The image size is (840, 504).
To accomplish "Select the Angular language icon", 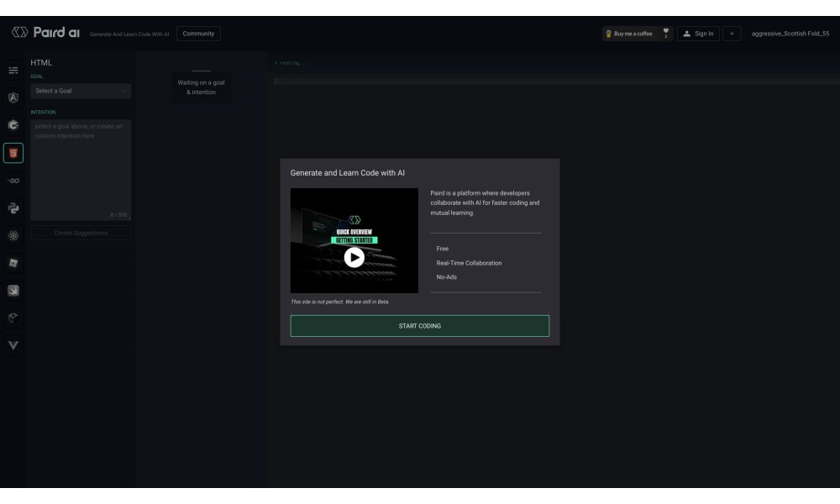I will [13, 97].
